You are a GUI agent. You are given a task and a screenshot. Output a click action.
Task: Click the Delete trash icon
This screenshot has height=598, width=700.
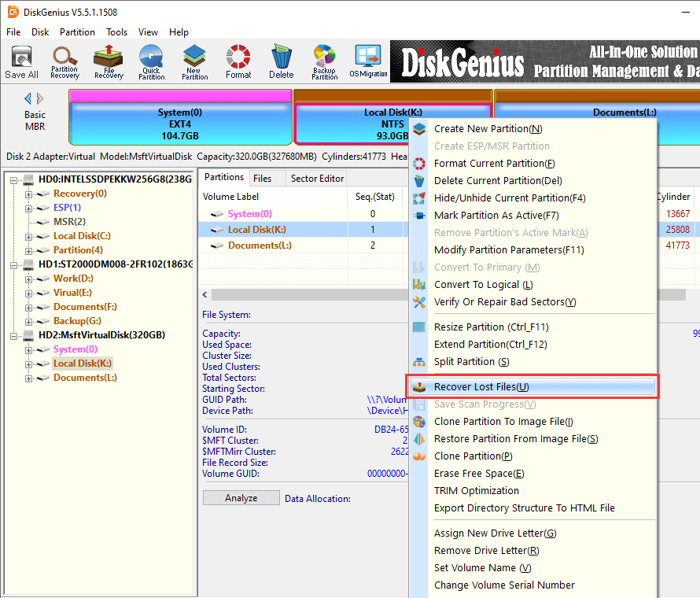pyautogui.click(x=281, y=61)
